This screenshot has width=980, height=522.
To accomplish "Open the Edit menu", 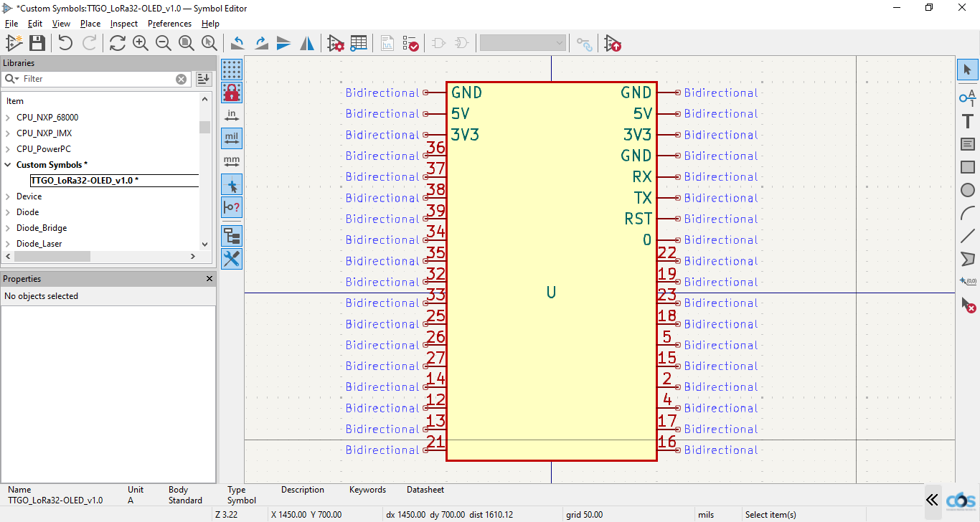I will coord(35,24).
